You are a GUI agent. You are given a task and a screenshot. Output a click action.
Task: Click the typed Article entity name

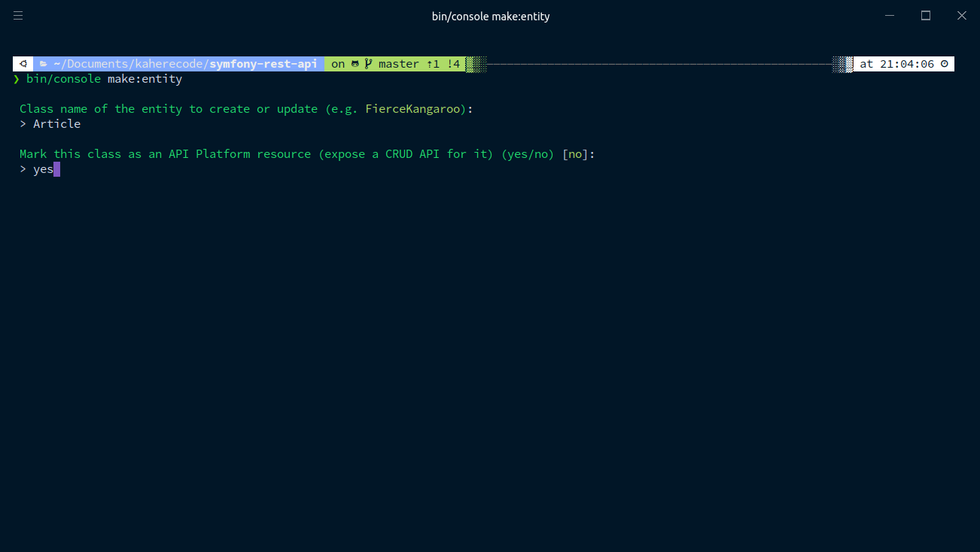(56, 124)
